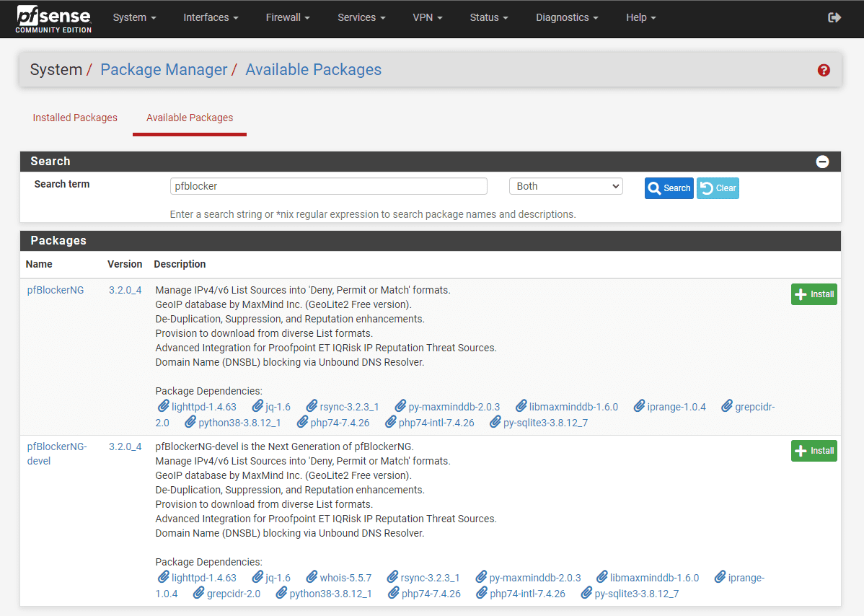The width and height of the screenshot is (864, 616).
Task: Open the Interfaces dropdown menu
Action: click(x=211, y=17)
